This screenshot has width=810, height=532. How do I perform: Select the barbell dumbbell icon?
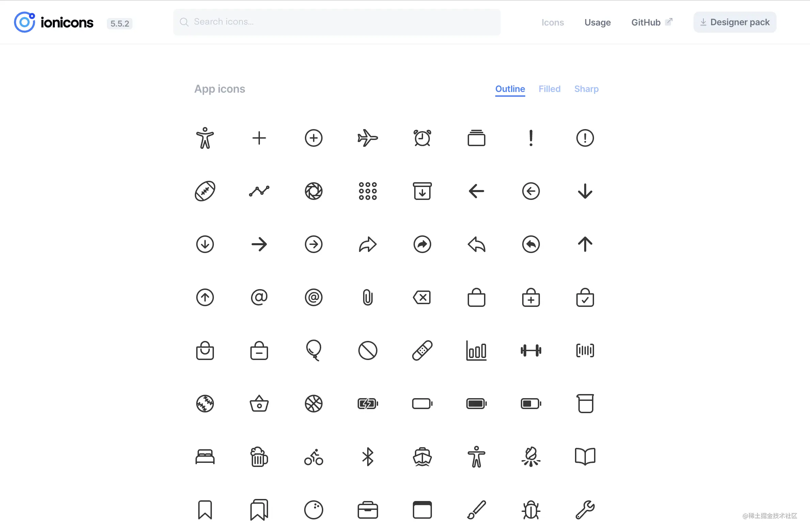(531, 350)
